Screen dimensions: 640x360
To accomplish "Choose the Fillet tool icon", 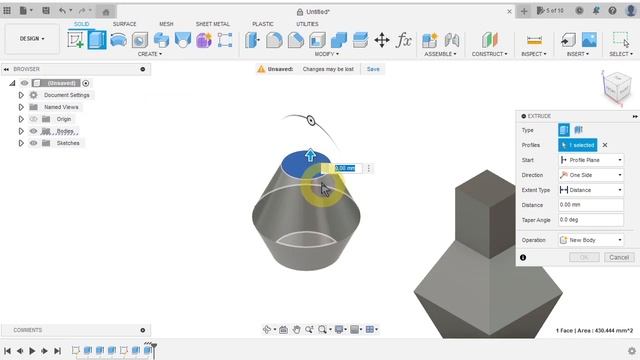I will [x=274, y=40].
